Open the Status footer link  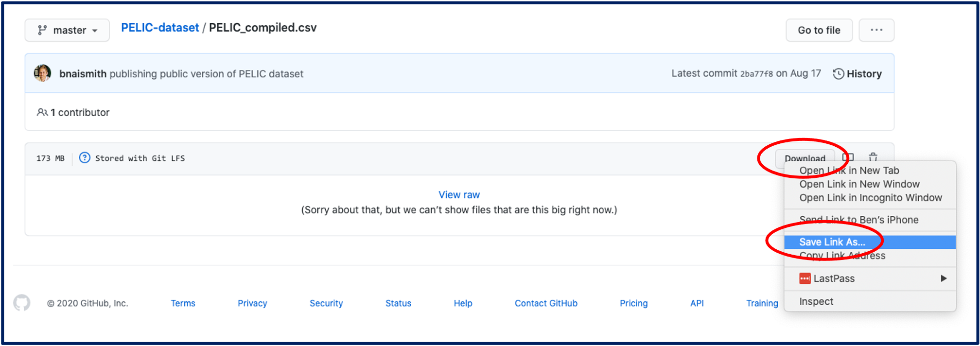[398, 303]
